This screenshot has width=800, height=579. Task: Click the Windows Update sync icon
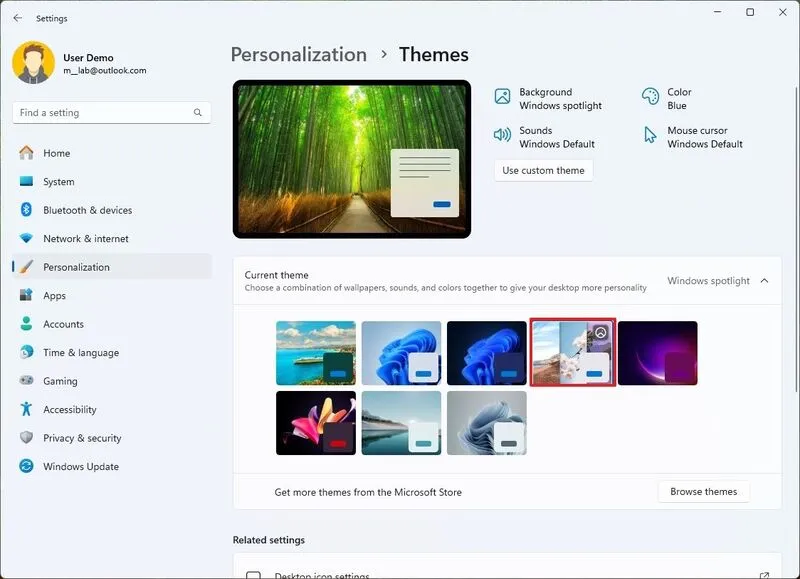click(x=26, y=466)
